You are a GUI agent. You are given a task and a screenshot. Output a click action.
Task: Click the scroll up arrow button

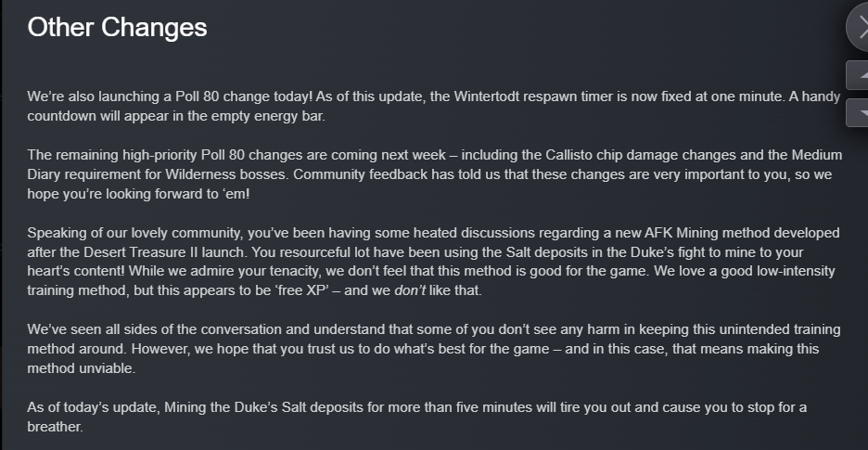tap(861, 74)
